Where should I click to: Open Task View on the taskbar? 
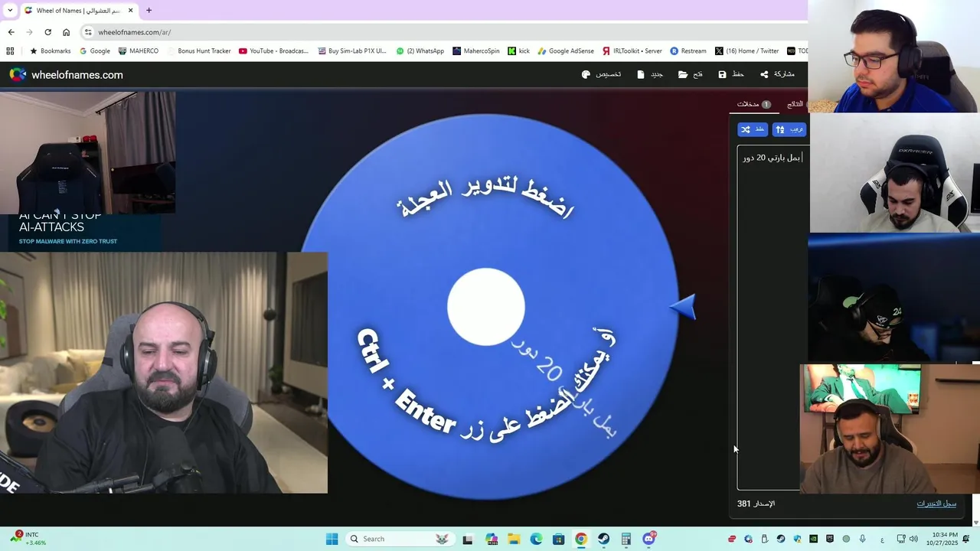[x=468, y=539]
